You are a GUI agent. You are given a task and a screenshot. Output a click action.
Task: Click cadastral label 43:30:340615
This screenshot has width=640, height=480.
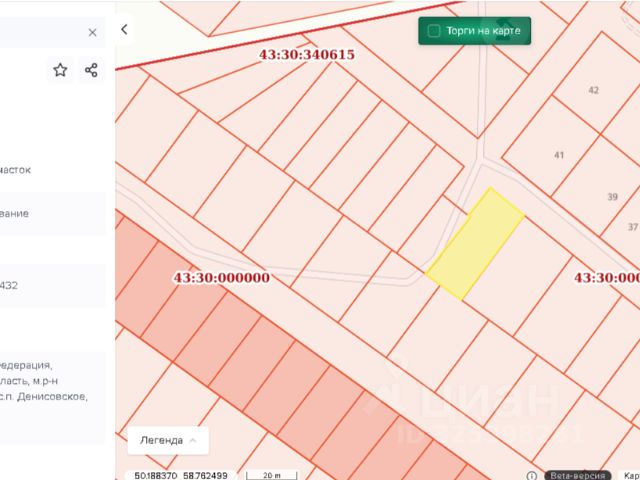click(x=307, y=55)
